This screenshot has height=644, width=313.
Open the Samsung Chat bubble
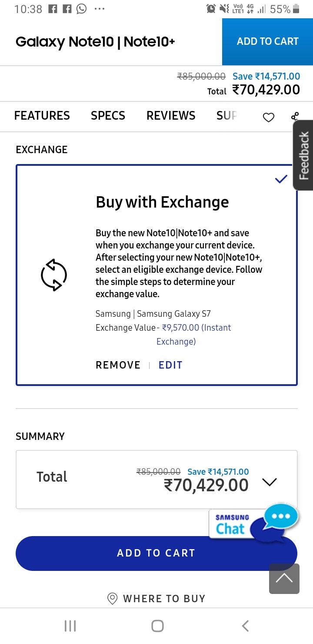(254, 524)
